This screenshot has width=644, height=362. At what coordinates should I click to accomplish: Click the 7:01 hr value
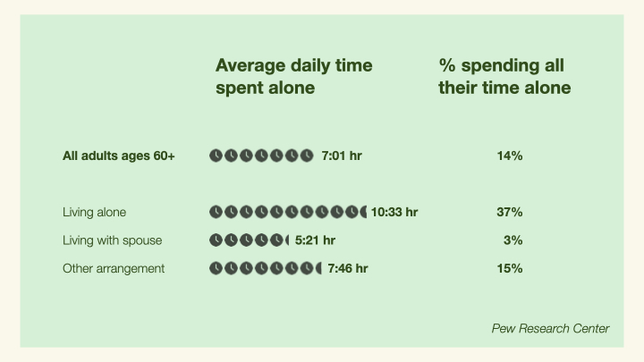342,156
